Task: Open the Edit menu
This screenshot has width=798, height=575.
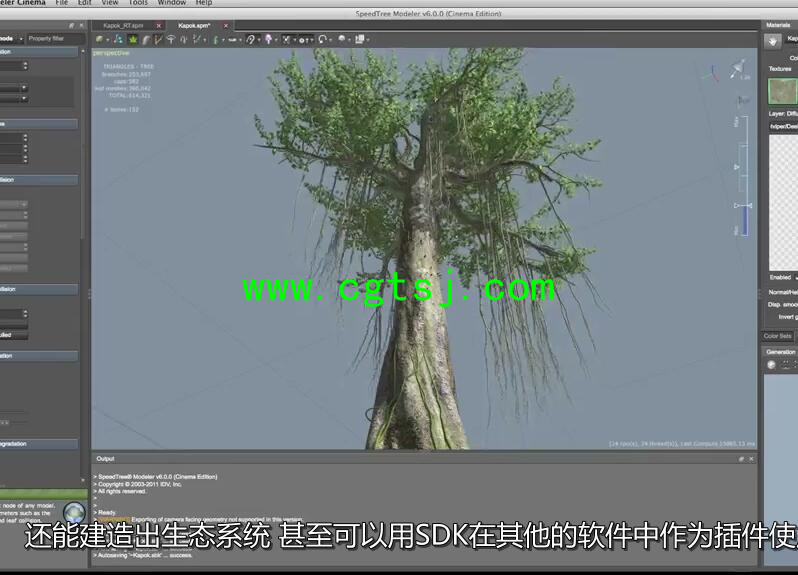Action: coord(84,3)
